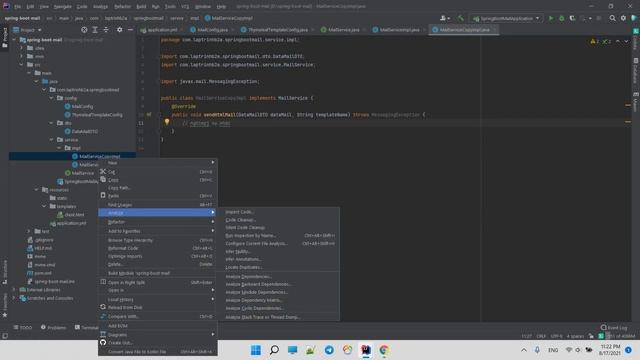Open the Windows Start button

pyautogui.click(x=256, y=350)
